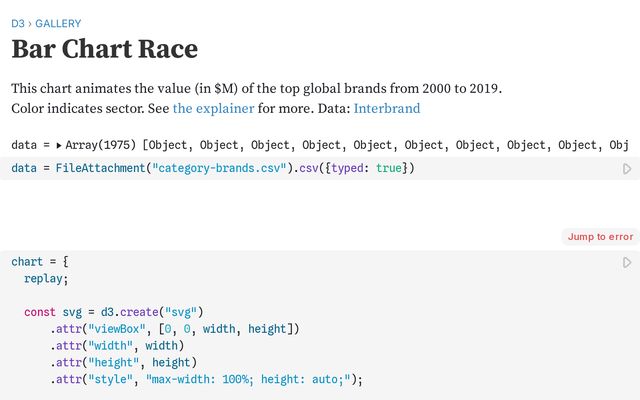
Task: Click the Bar Chart Race title
Action: [104, 49]
